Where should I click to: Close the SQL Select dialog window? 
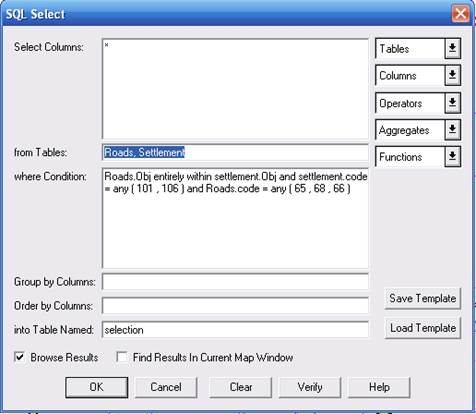[461, 14]
